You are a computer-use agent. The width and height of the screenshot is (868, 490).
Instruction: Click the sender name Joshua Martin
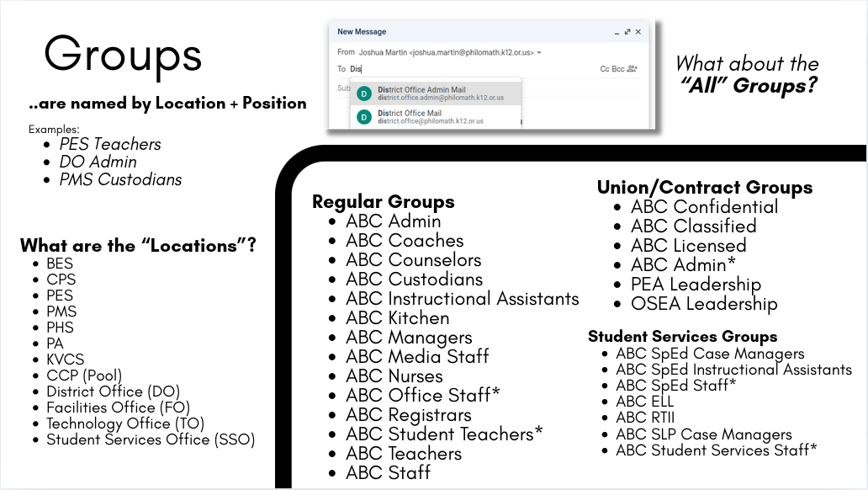click(383, 53)
